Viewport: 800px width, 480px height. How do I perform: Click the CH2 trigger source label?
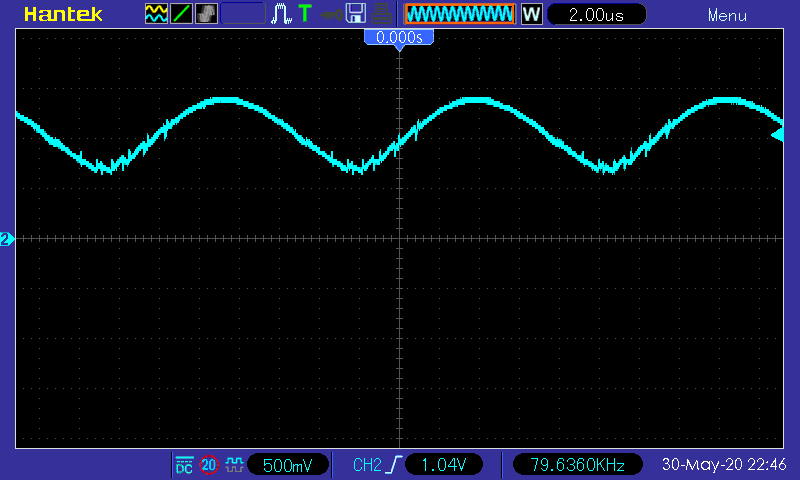(367, 465)
